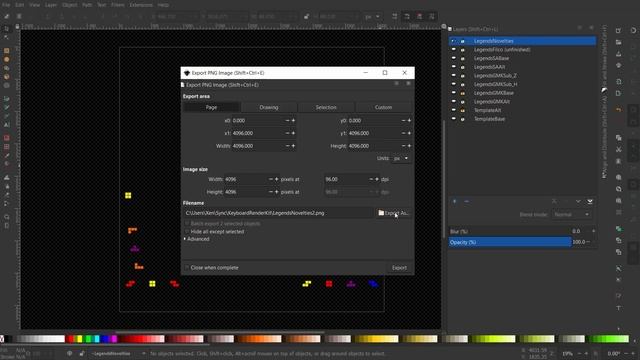Image resolution: width=640 pixels, height=360 pixels.
Task: Click the orange Undo icon
Action: tap(619, 109)
